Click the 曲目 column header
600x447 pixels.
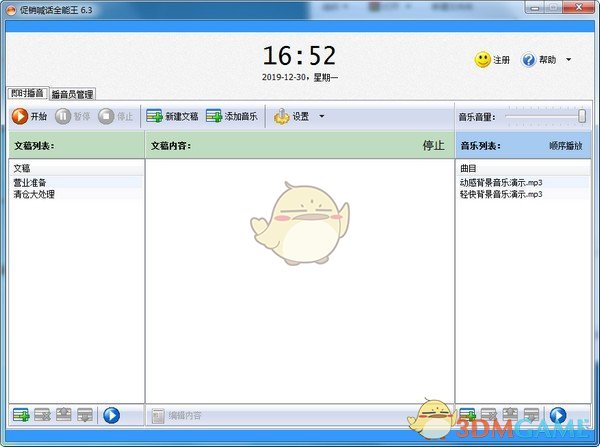(523, 168)
